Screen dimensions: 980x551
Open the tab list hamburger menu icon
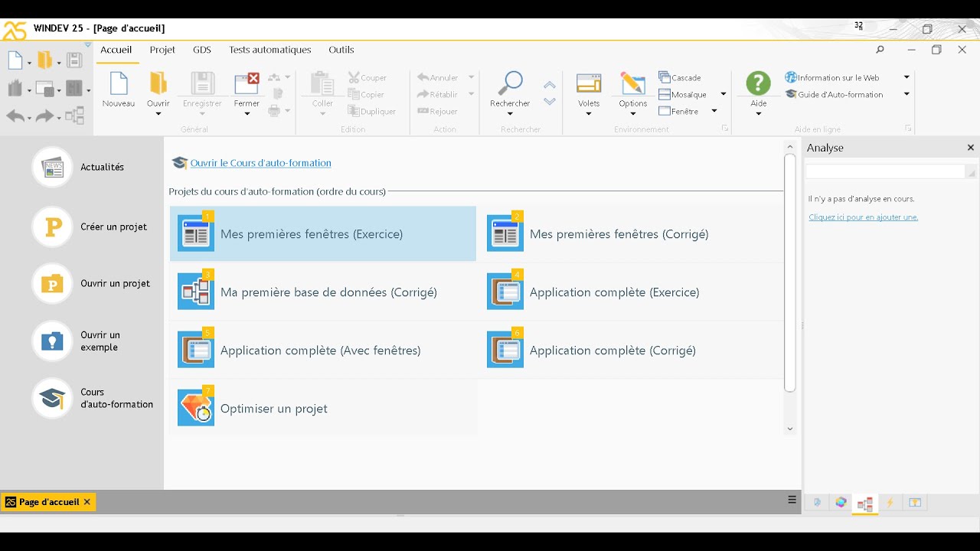click(792, 500)
